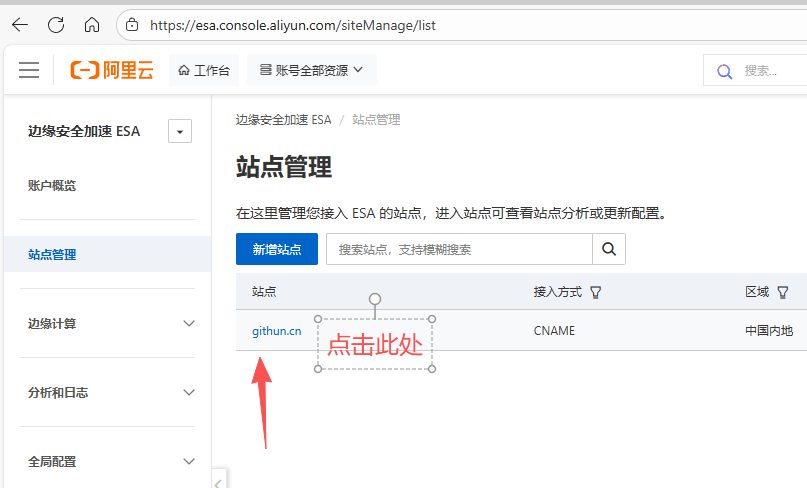Click the 新增站点 button
The image size is (807, 488).
[x=276, y=249]
